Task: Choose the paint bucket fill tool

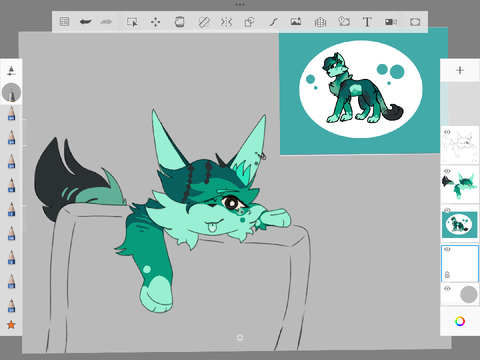Action: [179, 22]
